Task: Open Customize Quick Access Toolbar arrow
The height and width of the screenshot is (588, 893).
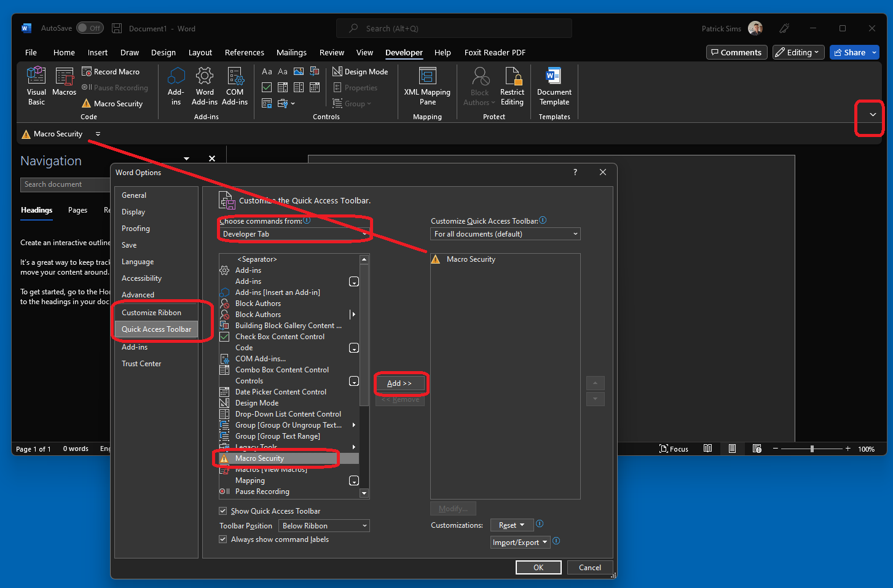Action: coord(98,134)
